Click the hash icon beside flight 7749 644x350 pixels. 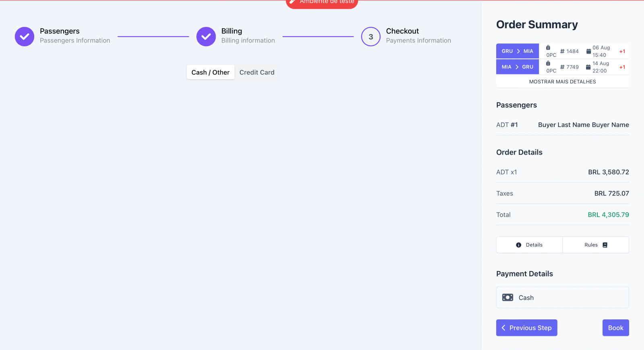tap(562, 67)
